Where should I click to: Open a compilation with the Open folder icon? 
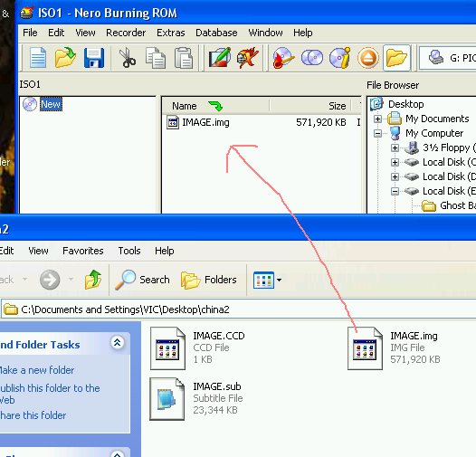(x=65, y=57)
